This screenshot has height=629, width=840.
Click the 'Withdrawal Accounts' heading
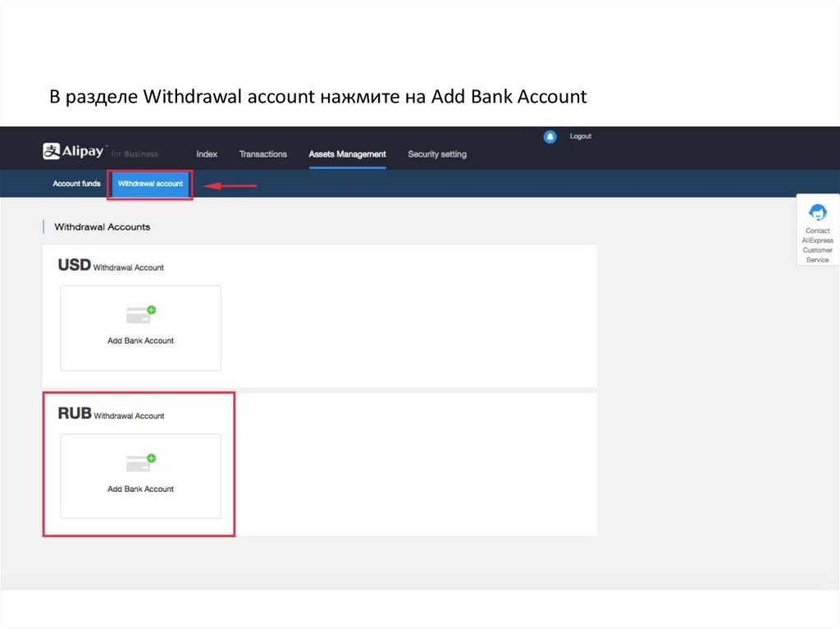[x=103, y=226]
